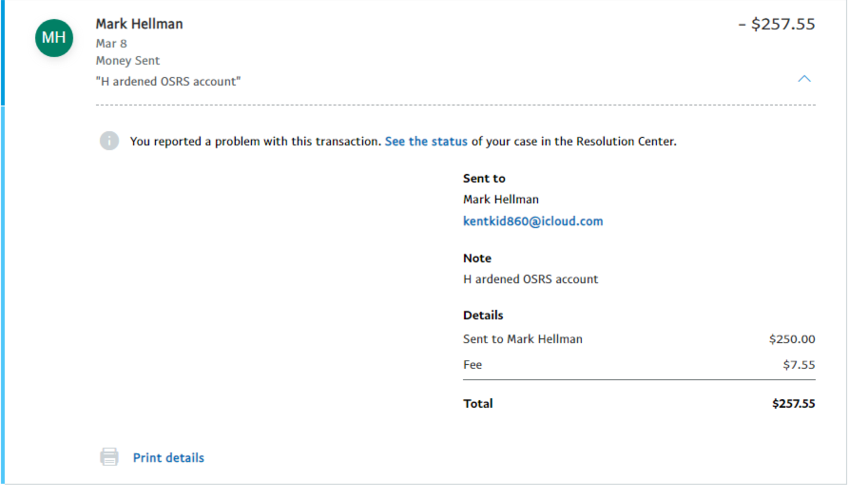Click the $250.00 sent amount

click(792, 339)
